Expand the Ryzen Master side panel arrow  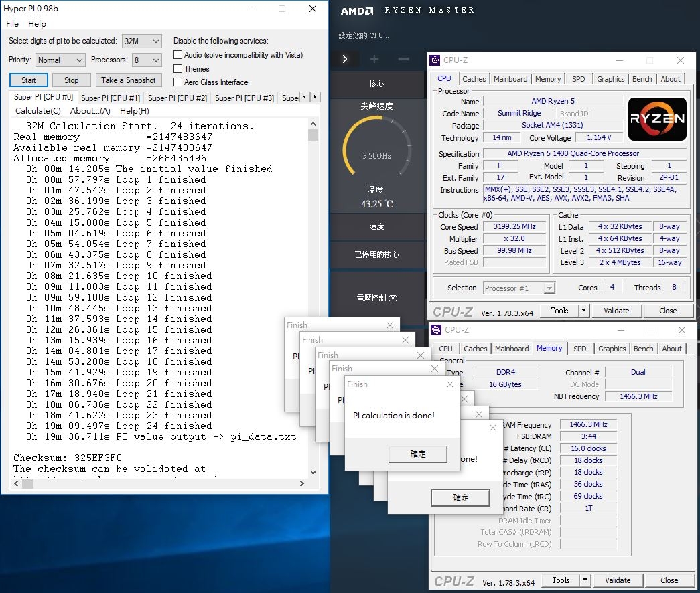coord(345,59)
